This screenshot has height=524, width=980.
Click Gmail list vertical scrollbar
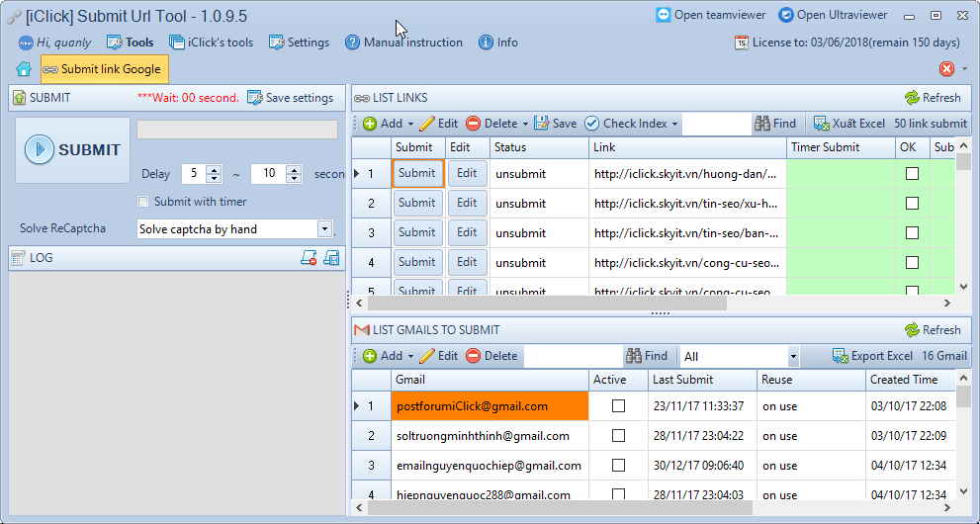[x=964, y=396]
